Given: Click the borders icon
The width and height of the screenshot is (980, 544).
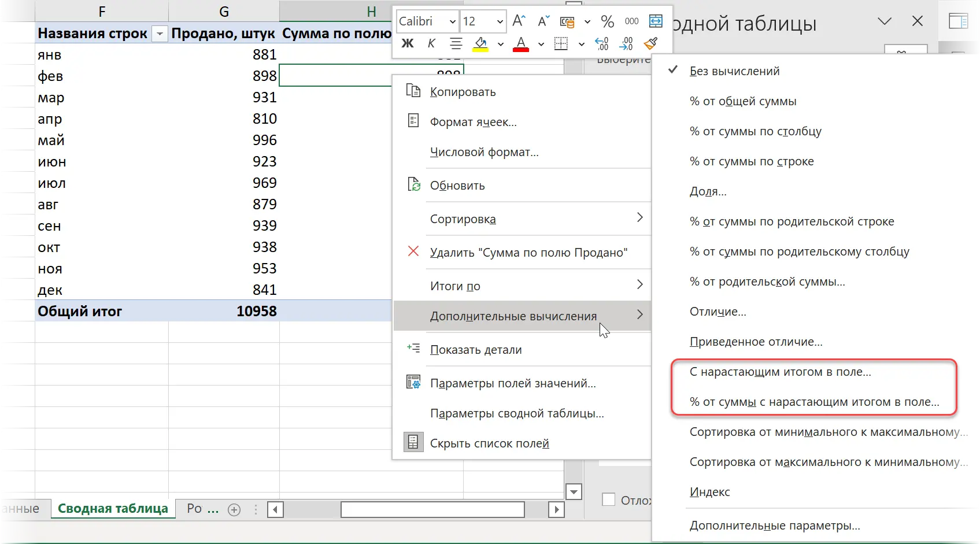Looking at the screenshot, I should click(561, 43).
